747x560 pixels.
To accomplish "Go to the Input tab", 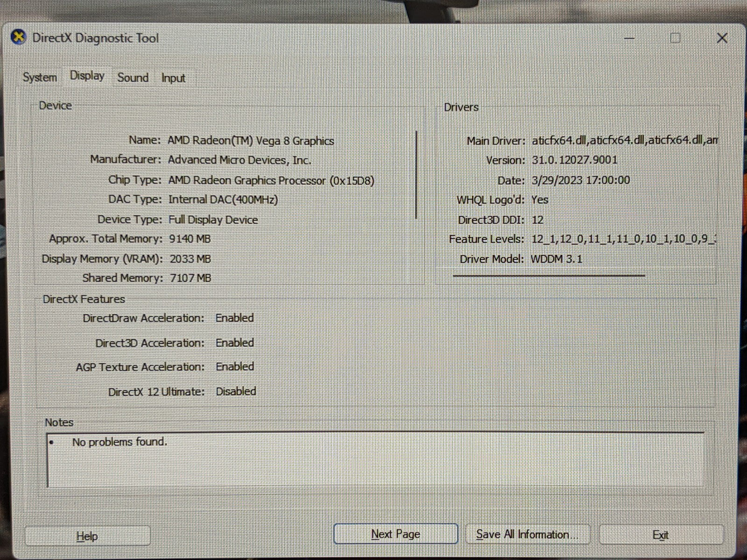I will [173, 78].
